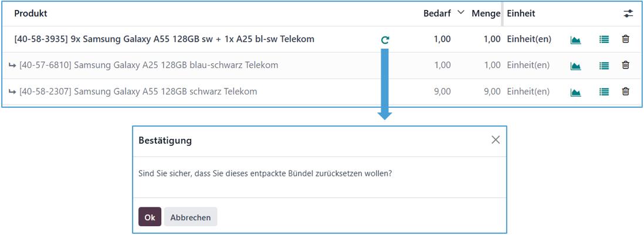Click Menge value 9,00 of Galaxy A55
Image resolution: width=644 pixels, height=235 pixels.
(x=492, y=91)
